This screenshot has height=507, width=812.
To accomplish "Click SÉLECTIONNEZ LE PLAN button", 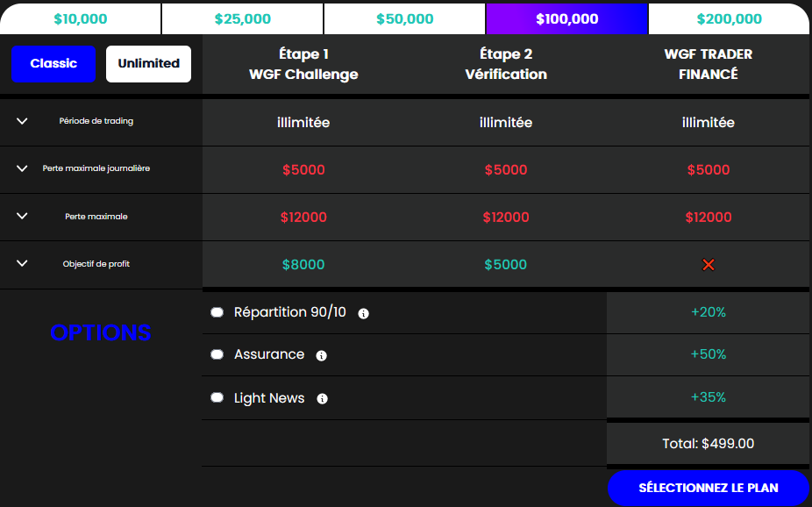I will pos(708,488).
